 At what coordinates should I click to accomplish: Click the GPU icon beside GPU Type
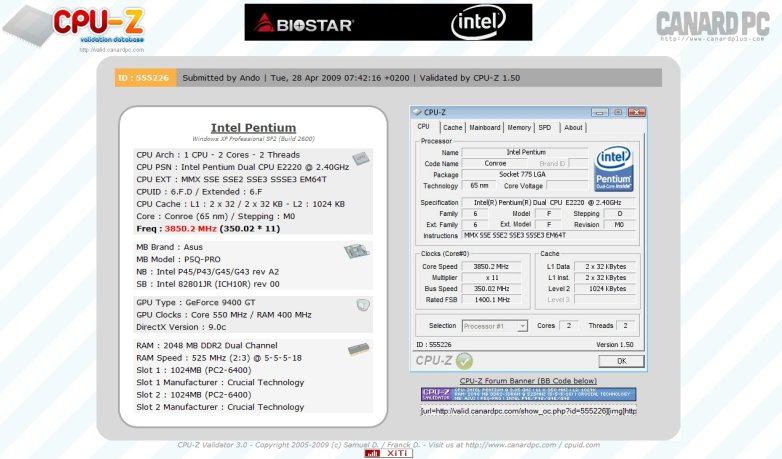click(x=363, y=304)
